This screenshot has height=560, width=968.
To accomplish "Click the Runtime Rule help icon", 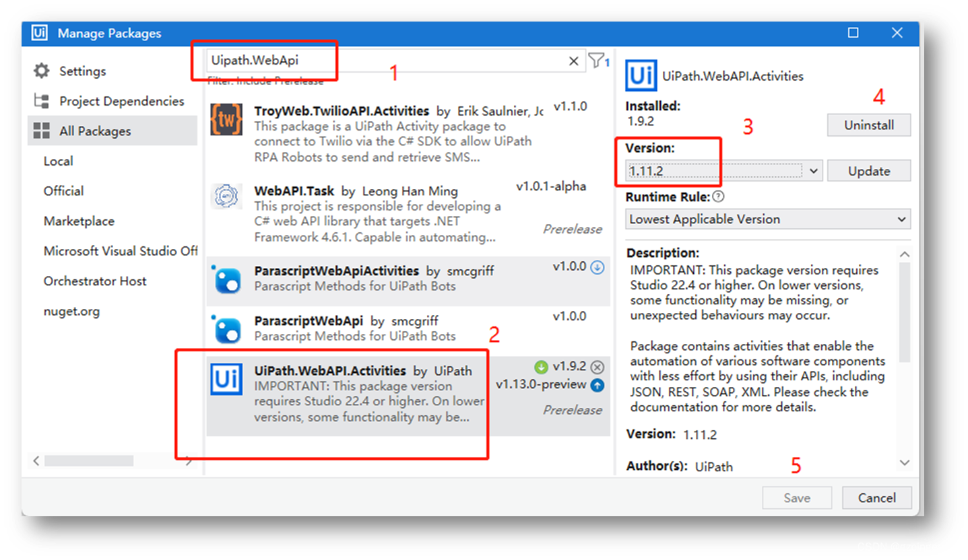I will tap(718, 197).
